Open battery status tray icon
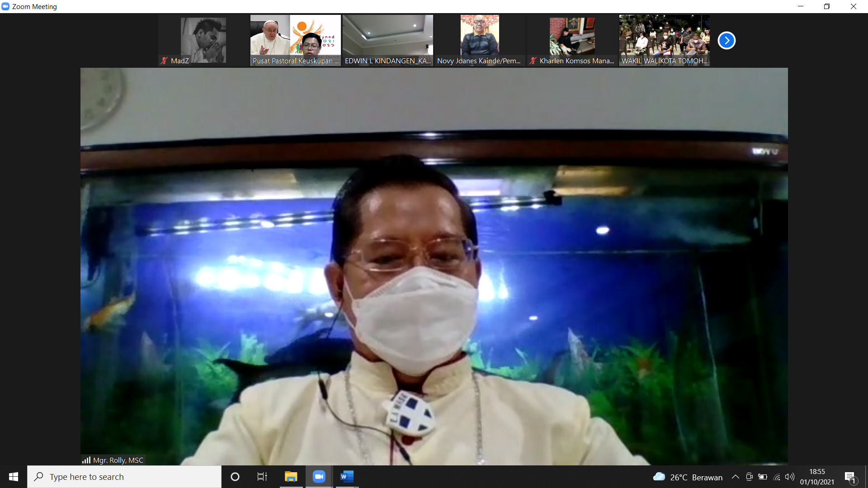This screenshot has width=868, height=488. (763, 477)
